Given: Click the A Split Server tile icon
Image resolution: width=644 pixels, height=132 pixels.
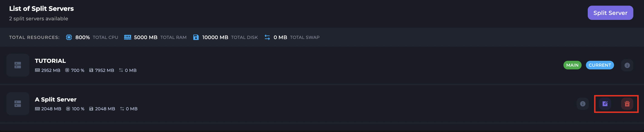Looking at the screenshot, I should point(18,104).
